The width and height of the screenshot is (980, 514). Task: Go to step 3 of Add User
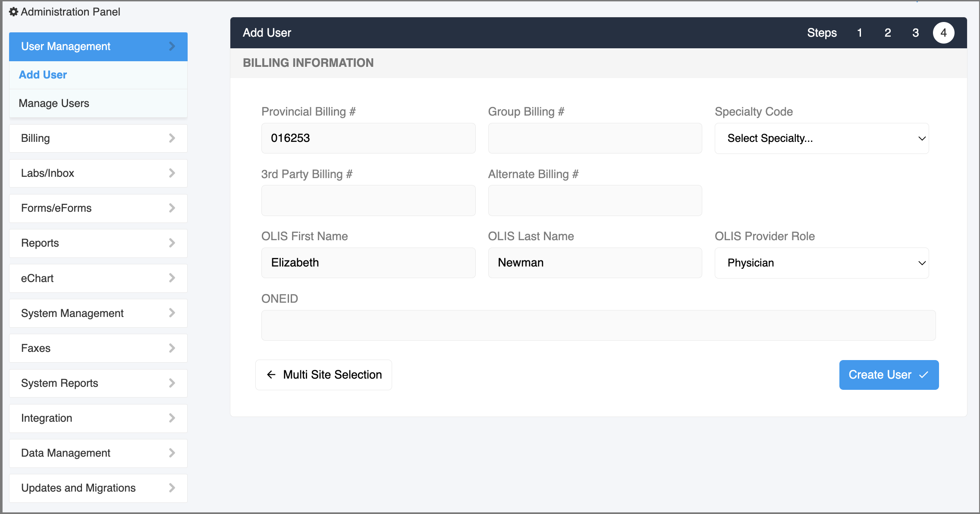916,33
